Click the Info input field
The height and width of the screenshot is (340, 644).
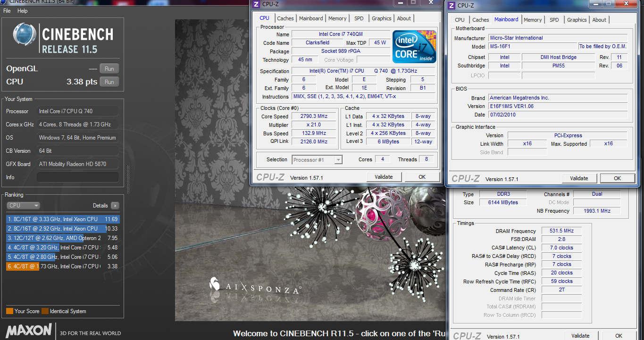[x=78, y=177]
